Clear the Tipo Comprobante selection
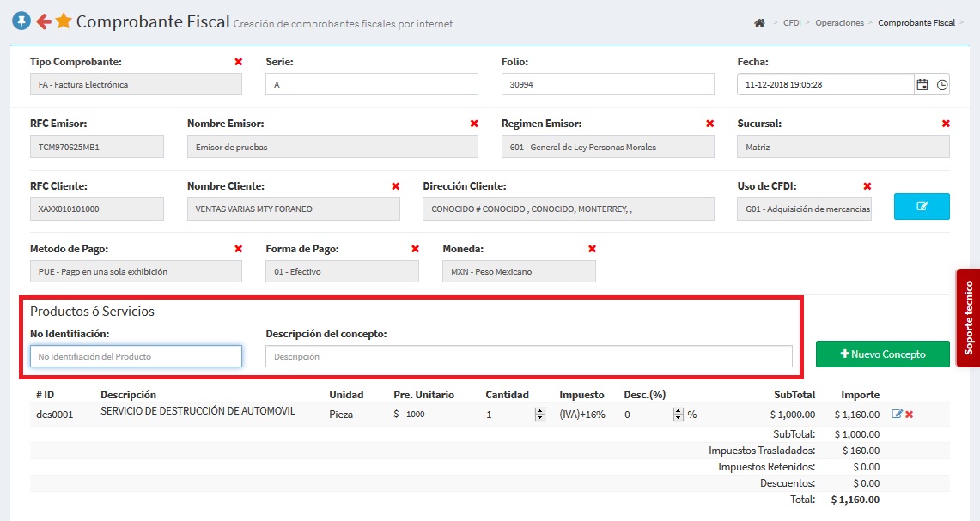The height and width of the screenshot is (521, 980). (x=239, y=62)
